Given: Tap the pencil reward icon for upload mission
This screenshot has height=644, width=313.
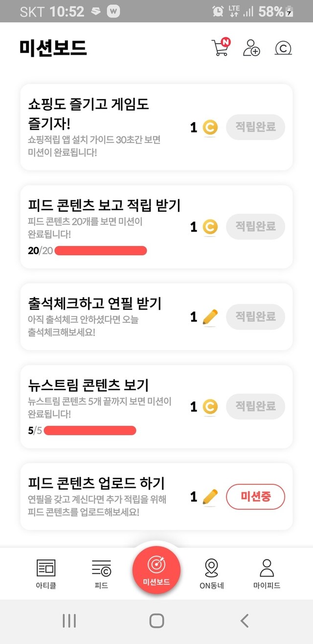Looking at the screenshot, I should (210, 497).
